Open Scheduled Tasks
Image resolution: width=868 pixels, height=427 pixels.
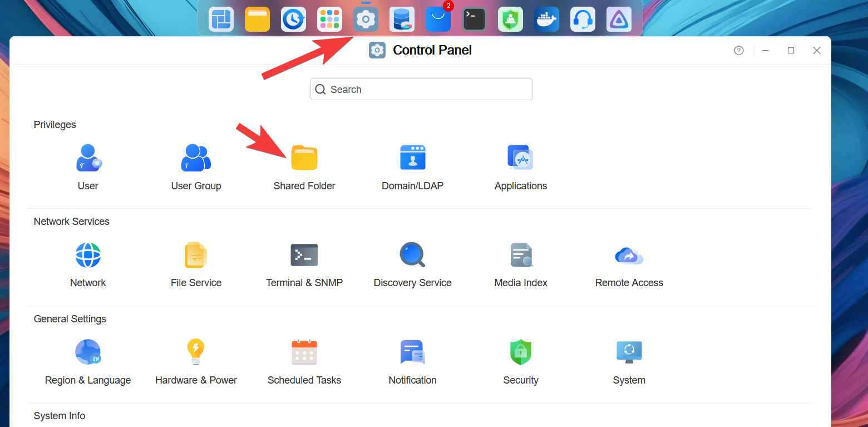[x=304, y=352]
